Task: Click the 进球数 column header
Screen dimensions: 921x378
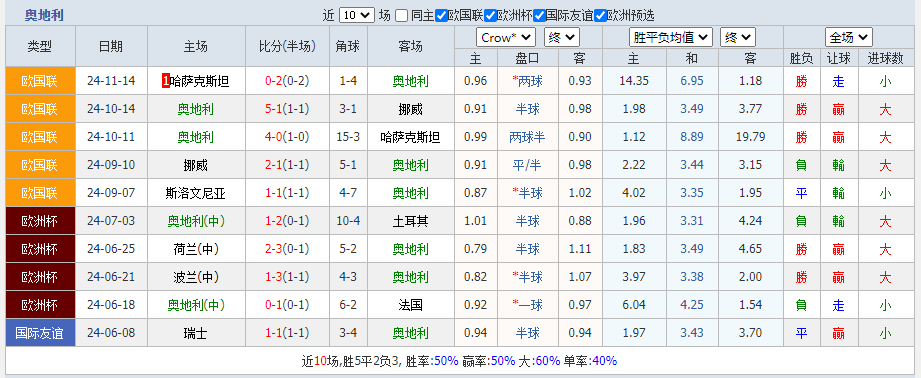Action: [x=885, y=58]
